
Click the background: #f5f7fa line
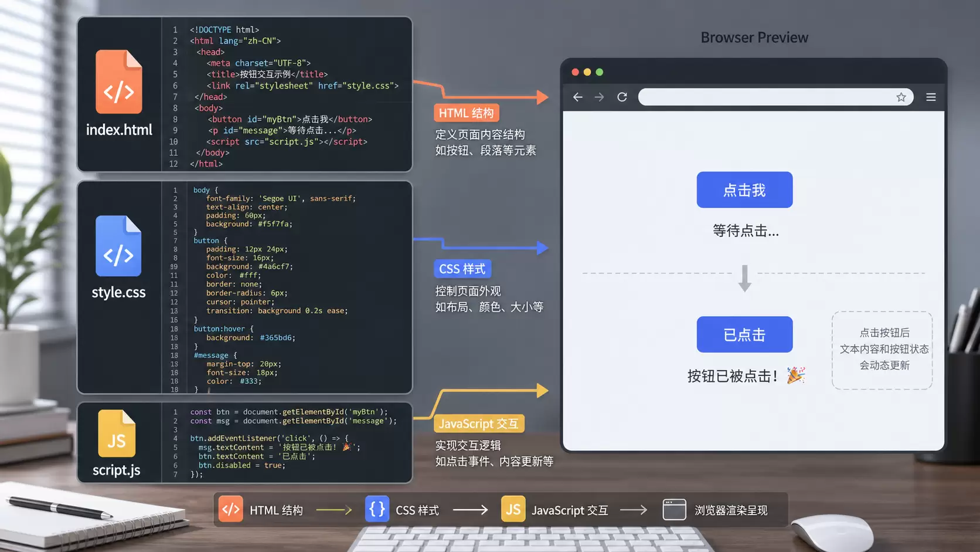pos(249,224)
